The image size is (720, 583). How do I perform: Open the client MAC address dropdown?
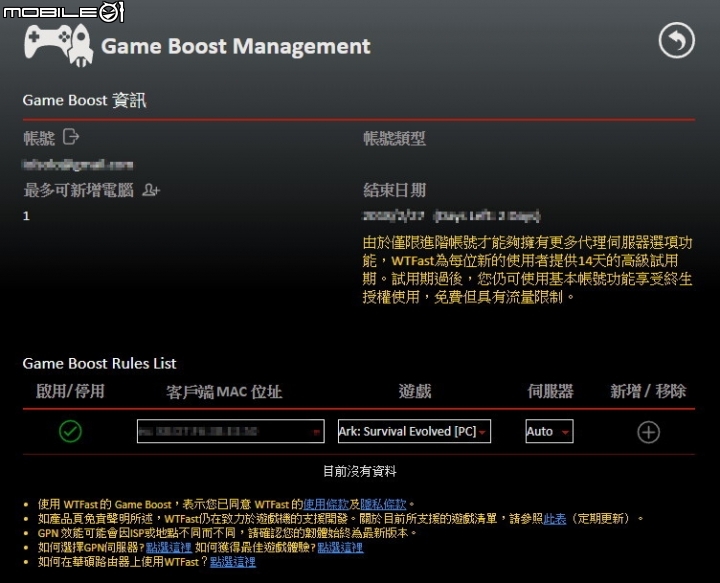point(231,431)
